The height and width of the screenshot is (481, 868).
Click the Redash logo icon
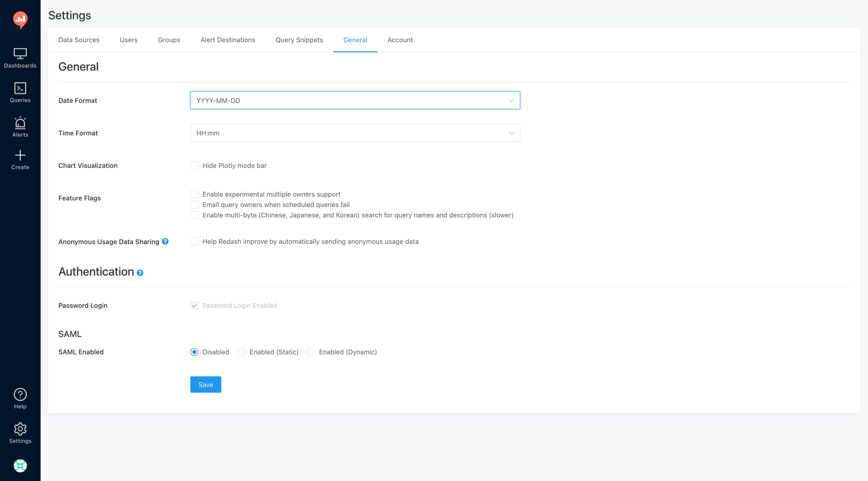coord(20,20)
